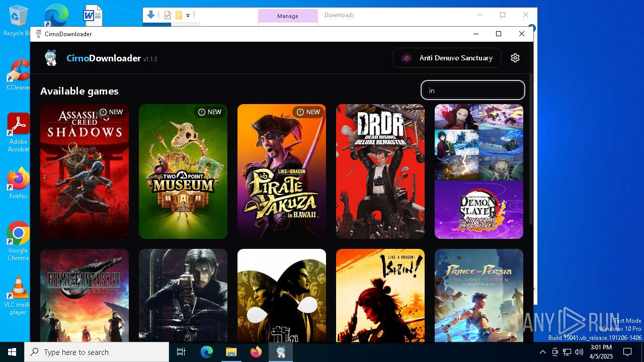Open the Windows Start menu
The height and width of the screenshot is (362, 644).
pyautogui.click(x=12, y=352)
